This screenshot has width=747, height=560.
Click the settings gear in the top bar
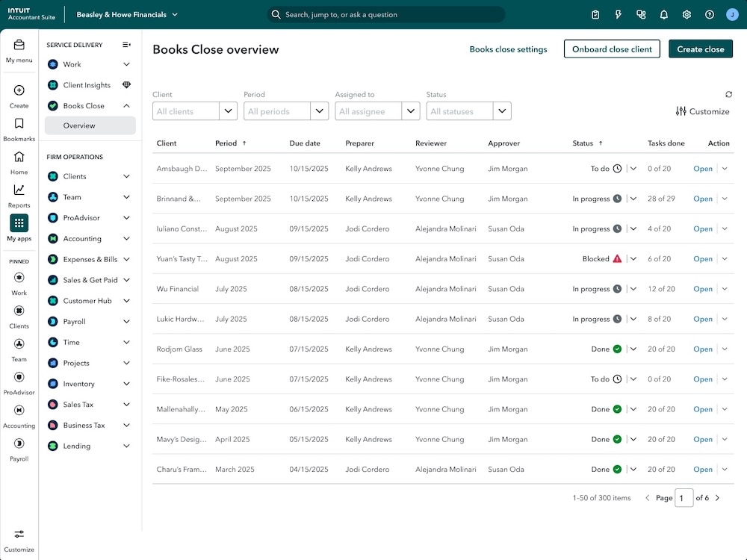(686, 14)
